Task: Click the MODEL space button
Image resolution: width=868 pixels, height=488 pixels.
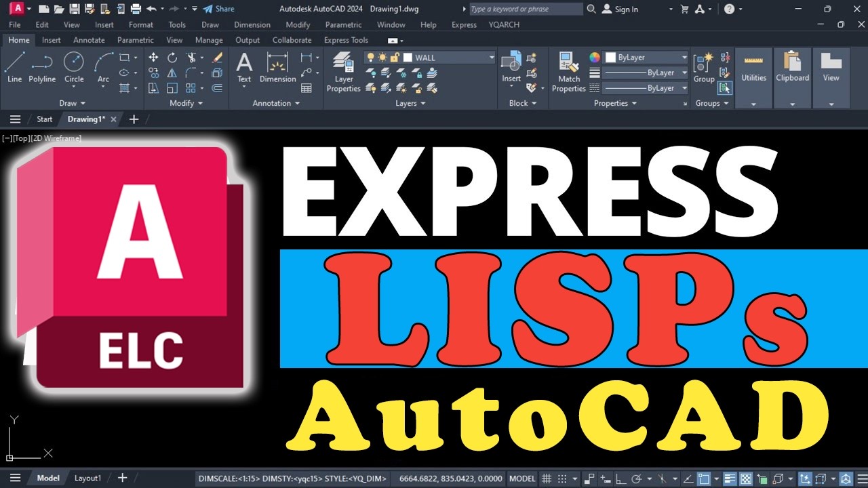Action: coord(522,478)
